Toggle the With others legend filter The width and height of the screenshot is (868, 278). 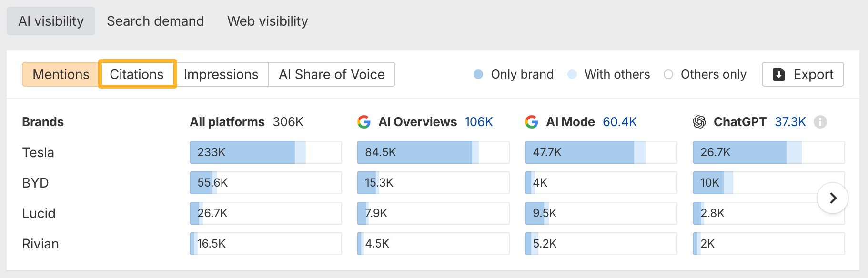point(608,74)
